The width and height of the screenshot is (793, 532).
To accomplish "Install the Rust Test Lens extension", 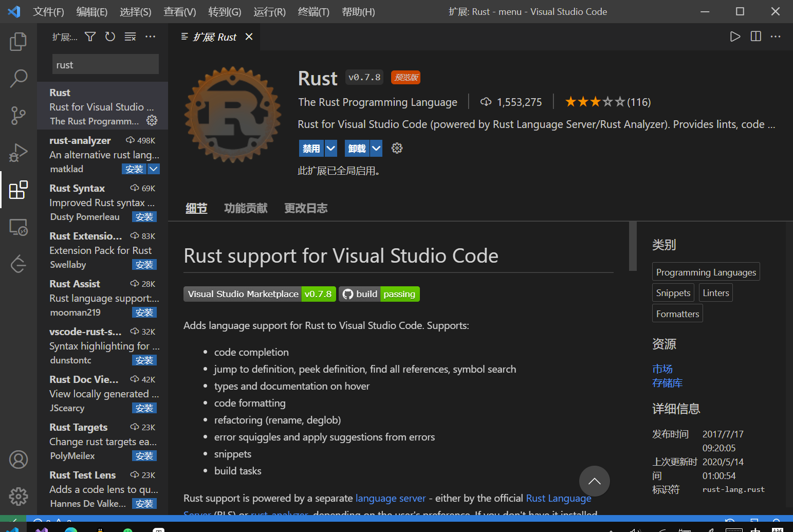I will click(x=144, y=504).
